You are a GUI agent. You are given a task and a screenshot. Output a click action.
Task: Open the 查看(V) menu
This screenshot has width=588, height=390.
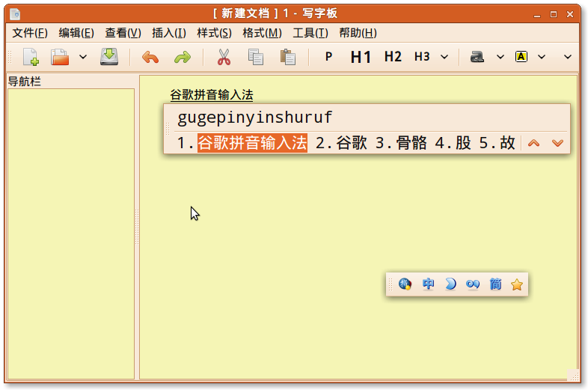pyautogui.click(x=123, y=33)
